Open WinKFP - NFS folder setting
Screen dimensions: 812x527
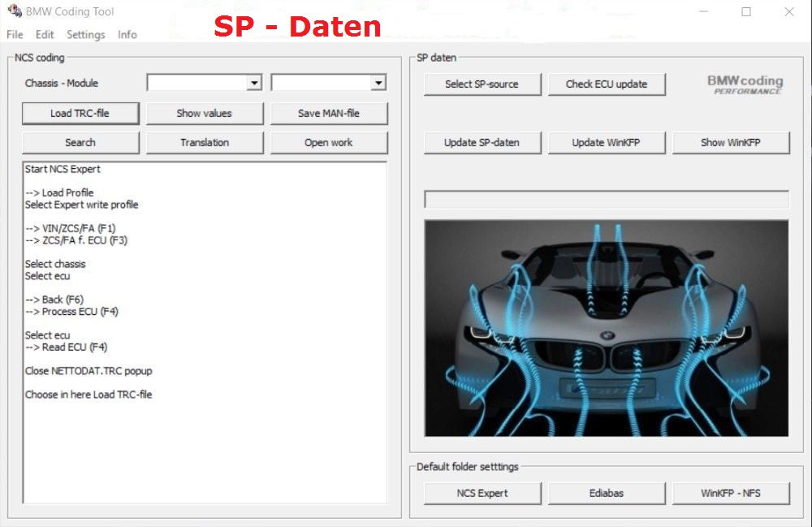pos(731,494)
